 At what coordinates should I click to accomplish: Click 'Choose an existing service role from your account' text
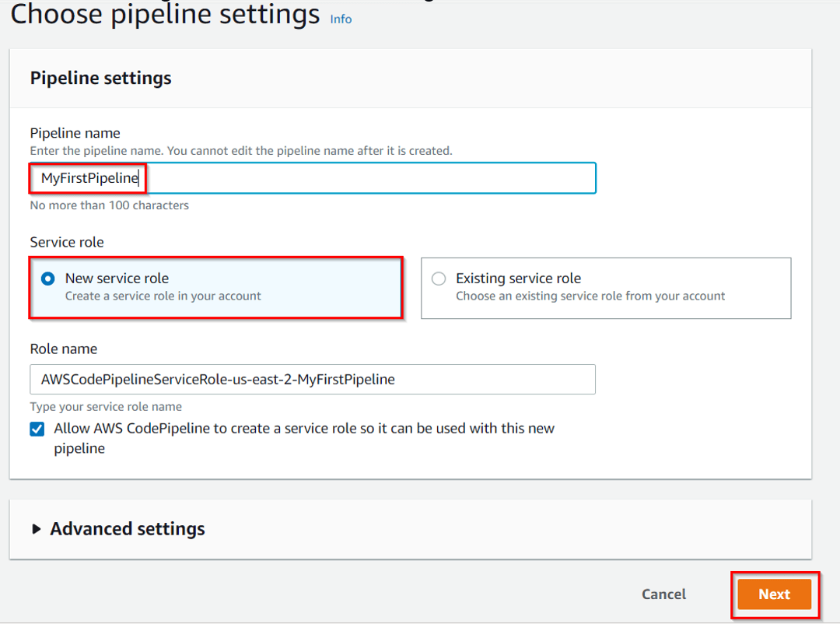coord(590,296)
